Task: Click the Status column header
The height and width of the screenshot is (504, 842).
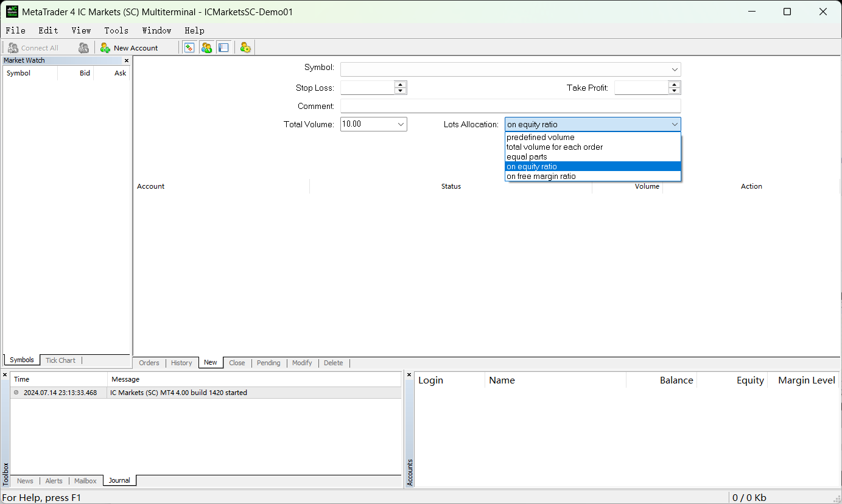Action: [451, 186]
